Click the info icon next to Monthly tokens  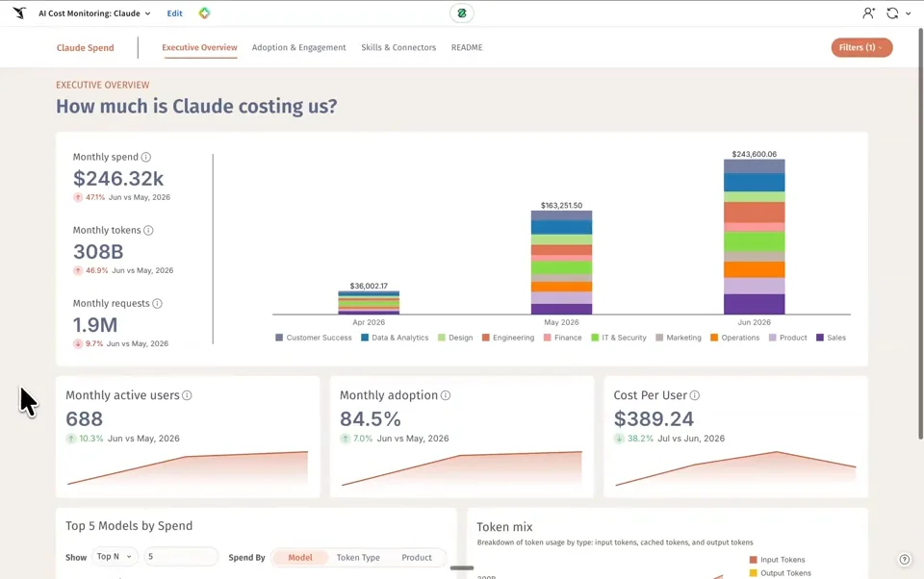(x=148, y=230)
